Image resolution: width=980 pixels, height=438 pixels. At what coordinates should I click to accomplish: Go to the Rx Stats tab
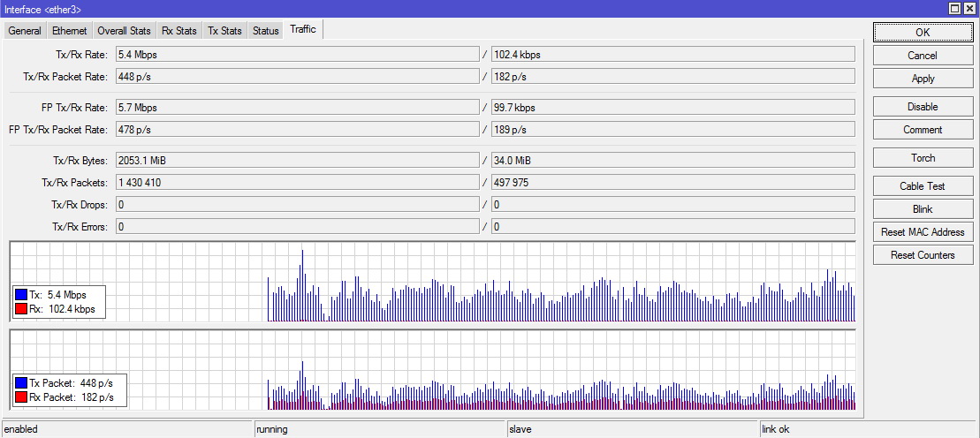(179, 31)
